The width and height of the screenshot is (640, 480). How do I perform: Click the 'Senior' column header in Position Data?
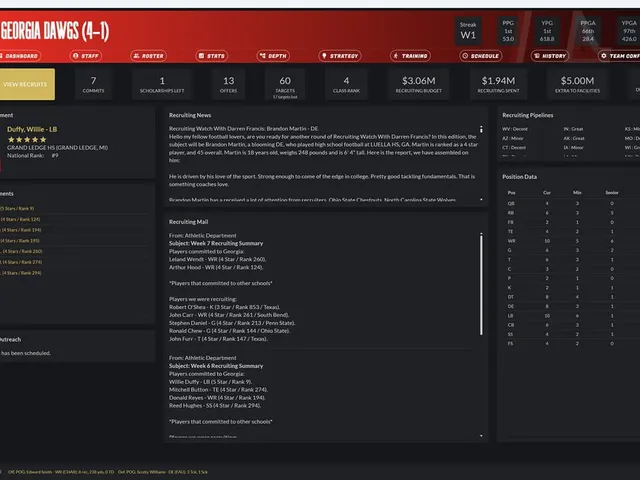[612, 193]
